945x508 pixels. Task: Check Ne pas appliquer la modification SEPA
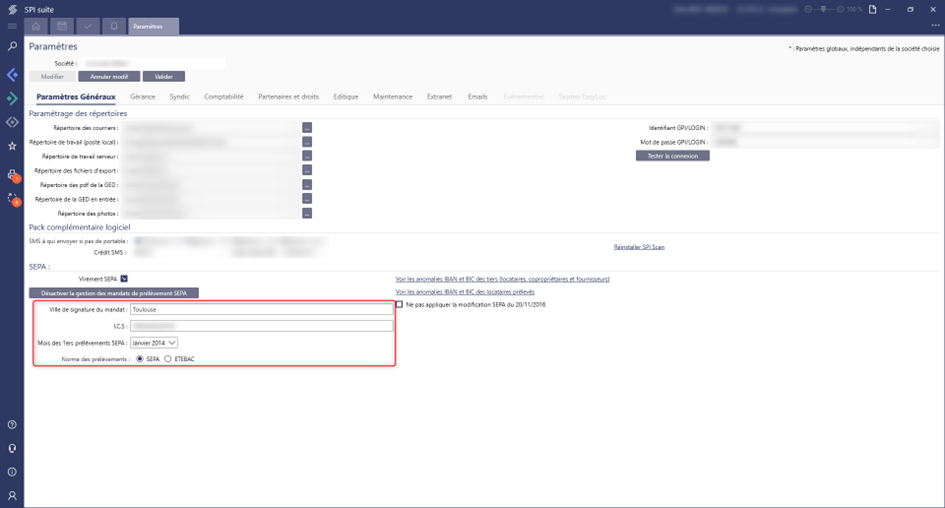coord(399,305)
